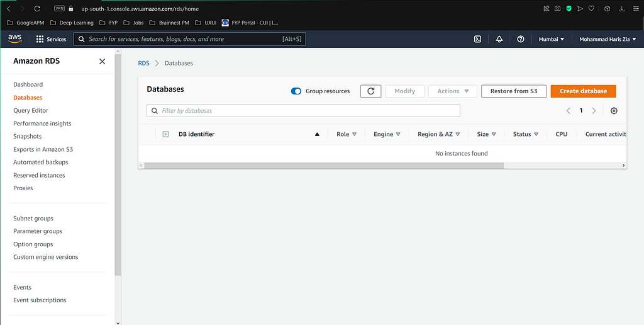The image size is (644, 325).
Task: Open Event subscriptions
Action: click(x=40, y=300)
